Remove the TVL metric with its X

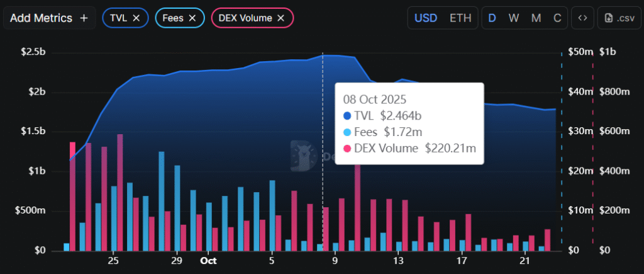(136, 18)
